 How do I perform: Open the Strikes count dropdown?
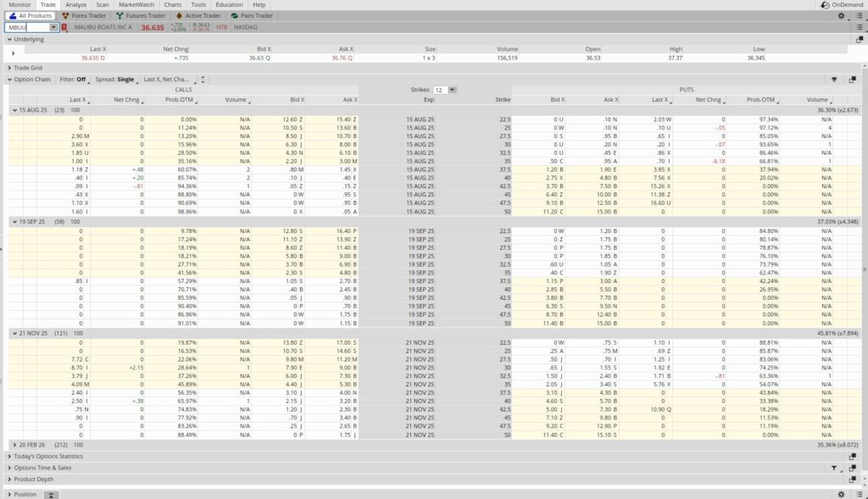(452, 90)
